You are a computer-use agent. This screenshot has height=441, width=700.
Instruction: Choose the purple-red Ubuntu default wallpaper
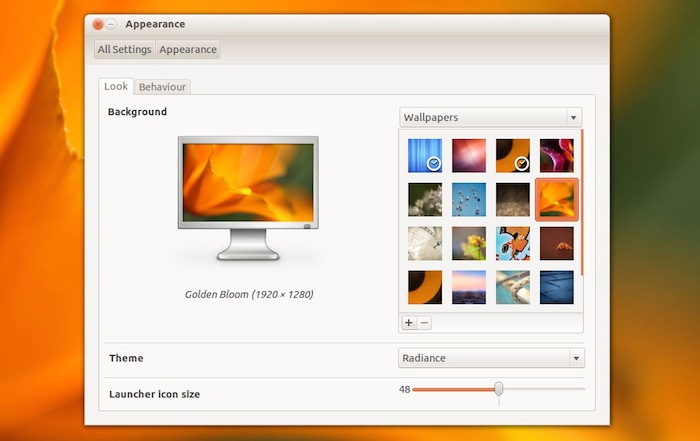tap(468, 155)
